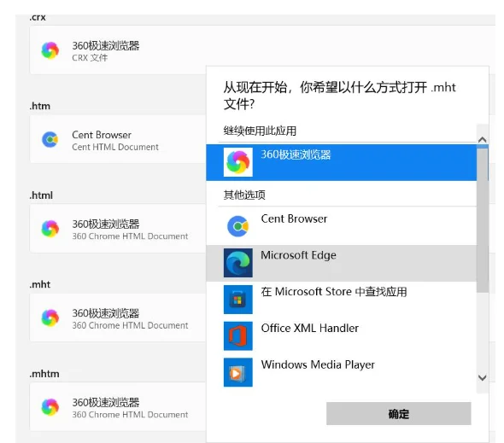Click the '其他选项' heading text
Screen dimensions: 504x443
244,195
